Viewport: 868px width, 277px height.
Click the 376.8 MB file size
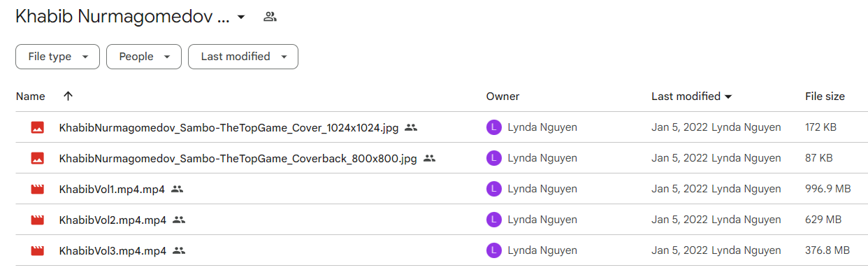click(827, 250)
